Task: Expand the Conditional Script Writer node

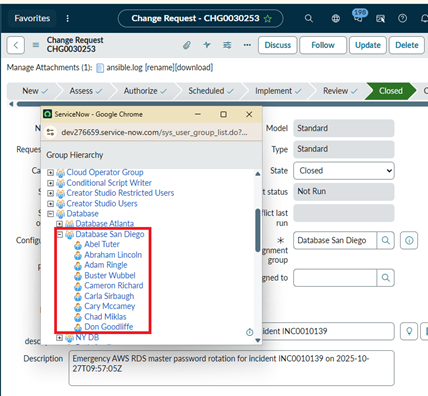Action: click(x=50, y=183)
